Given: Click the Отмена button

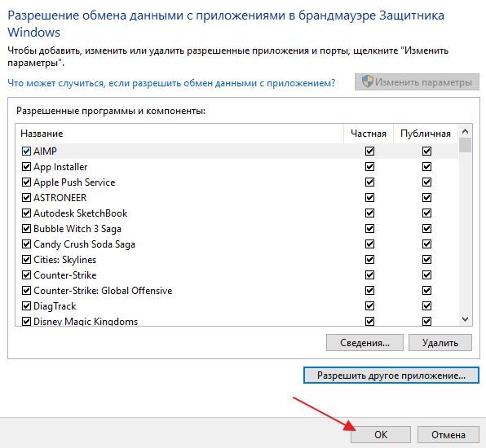Looking at the screenshot, I should coord(448,434).
